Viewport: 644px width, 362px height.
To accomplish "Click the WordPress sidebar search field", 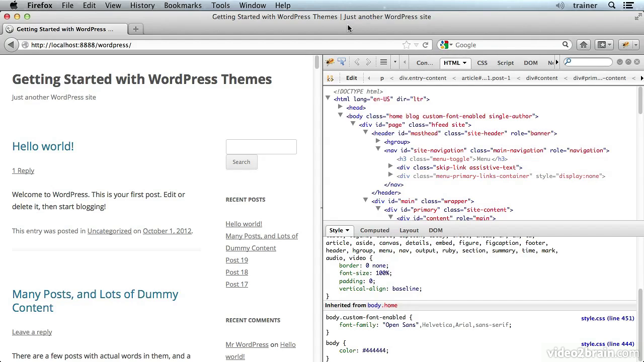I will pos(261,146).
